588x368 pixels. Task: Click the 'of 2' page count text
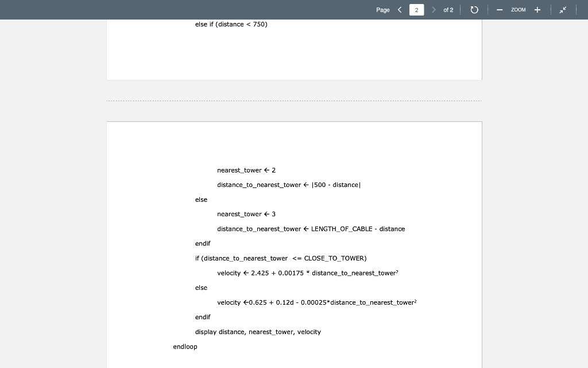[448, 10]
